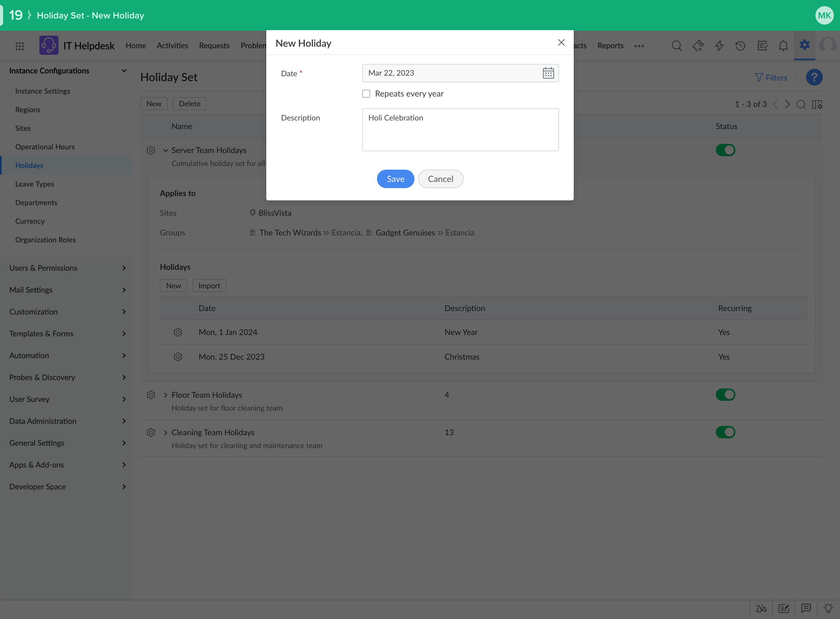The image size is (840, 619).
Task: Open the apps grid launcher icon
Action: click(x=19, y=46)
